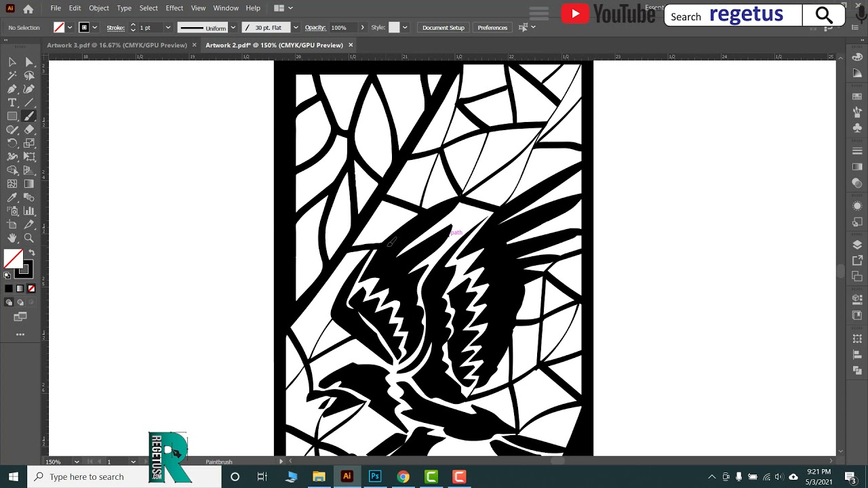Activate the Lasso tool

coord(29,76)
